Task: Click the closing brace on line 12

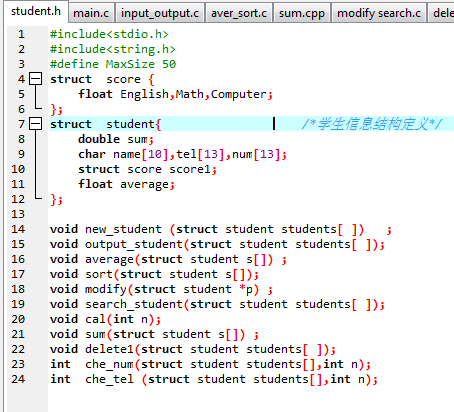Action: (54, 199)
